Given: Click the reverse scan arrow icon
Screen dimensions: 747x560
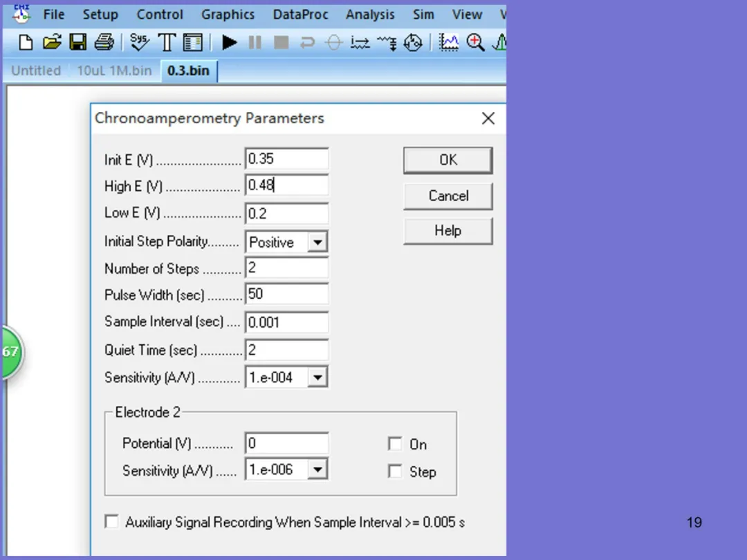Looking at the screenshot, I should [307, 43].
